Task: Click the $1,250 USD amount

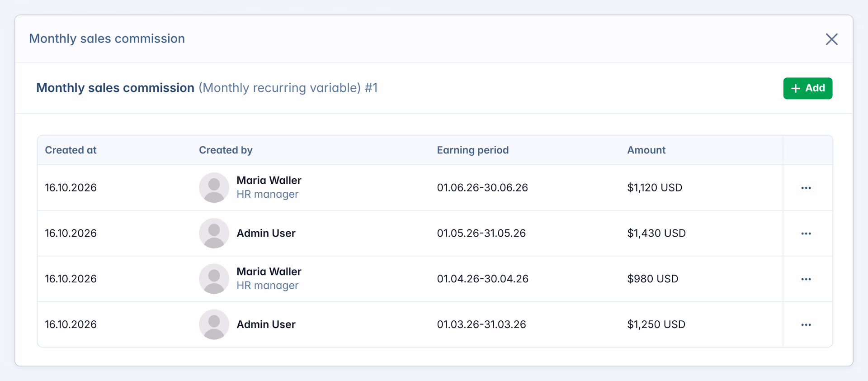Action: click(656, 325)
